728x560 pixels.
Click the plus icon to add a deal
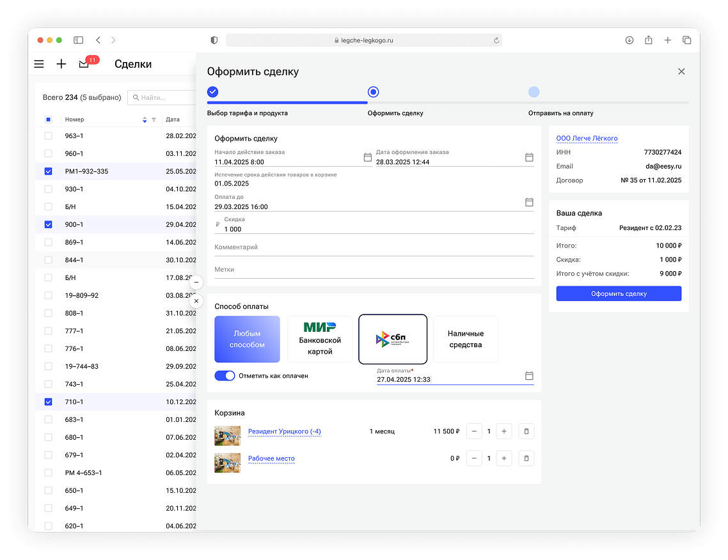[x=61, y=64]
